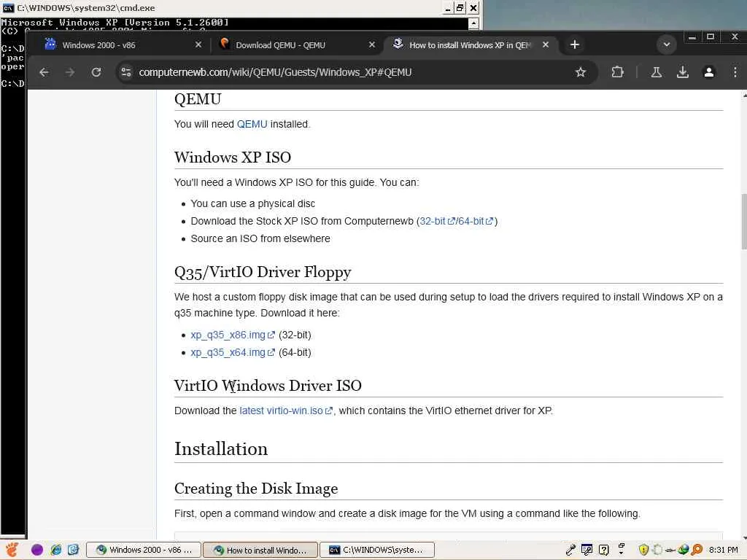View site information icon in address bar
The image size is (747, 560).
pyautogui.click(x=126, y=72)
